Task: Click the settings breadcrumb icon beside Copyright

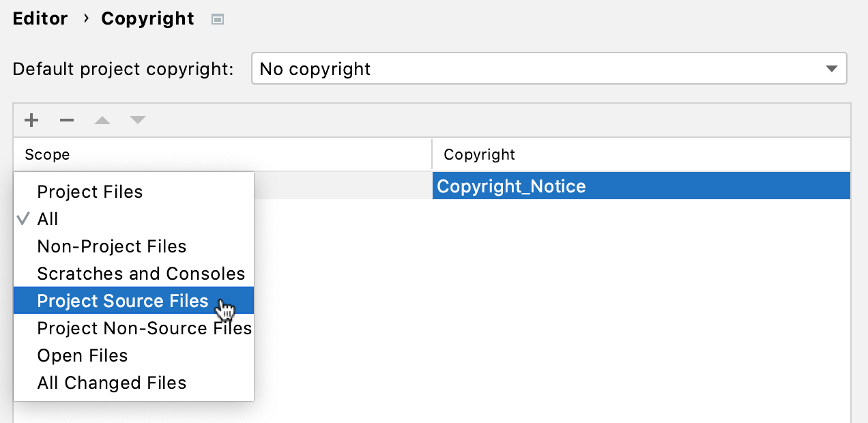Action: coord(217,18)
